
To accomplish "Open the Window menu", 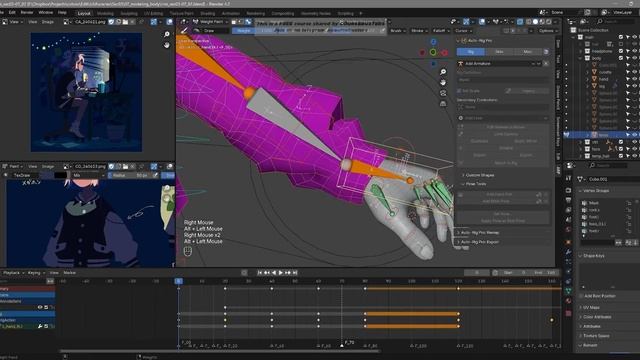I will (45, 13).
